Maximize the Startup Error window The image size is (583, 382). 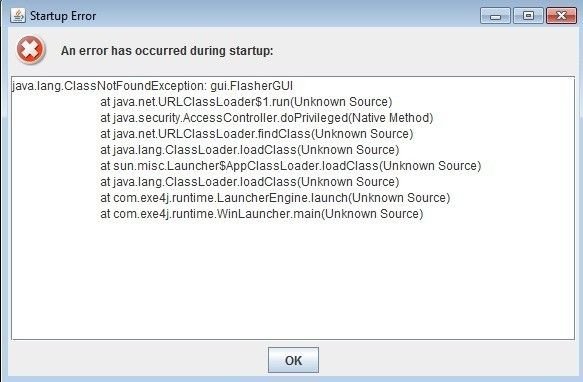(x=528, y=16)
